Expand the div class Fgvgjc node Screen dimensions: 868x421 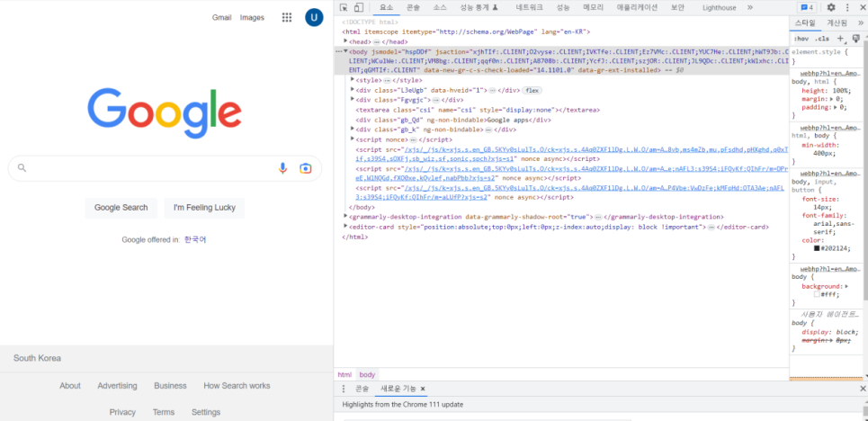[x=353, y=100]
